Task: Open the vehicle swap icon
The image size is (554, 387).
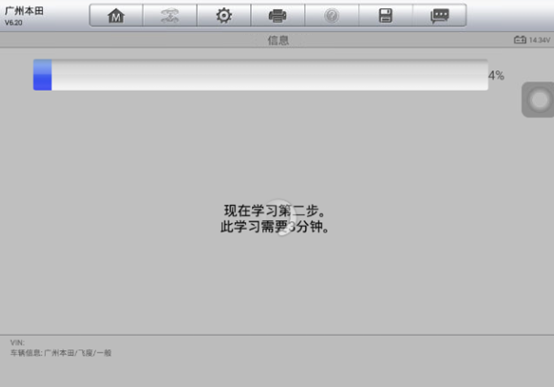Action: [x=170, y=16]
